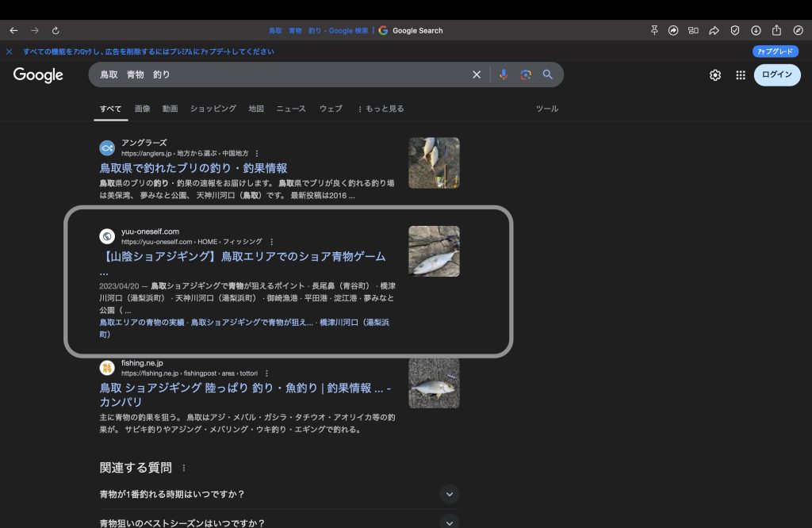Open options next to 関連する質問 heading
This screenshot has width=812, height=528.
184,468
